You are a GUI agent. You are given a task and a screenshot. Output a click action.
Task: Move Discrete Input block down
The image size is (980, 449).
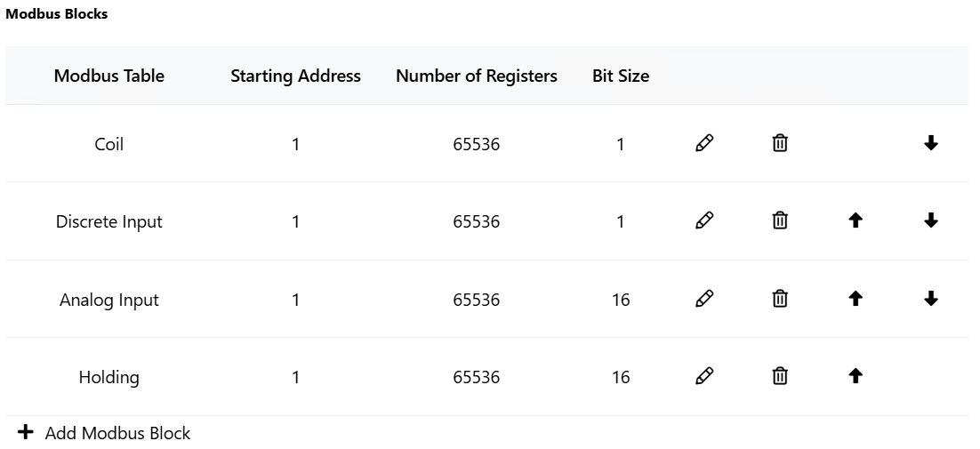[930, 220]
